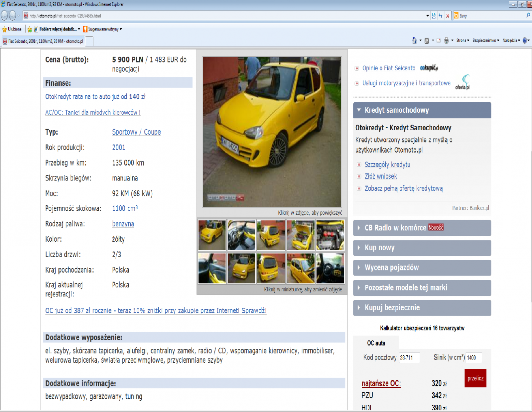The width and height of the screenshot is (532, 412).
Task: Click the compatibility view icon
Action: [434, 16]
